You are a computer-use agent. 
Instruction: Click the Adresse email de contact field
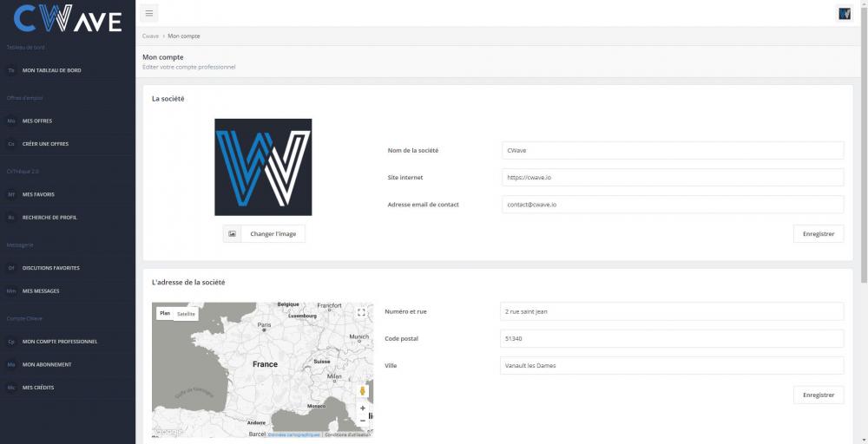673,204
